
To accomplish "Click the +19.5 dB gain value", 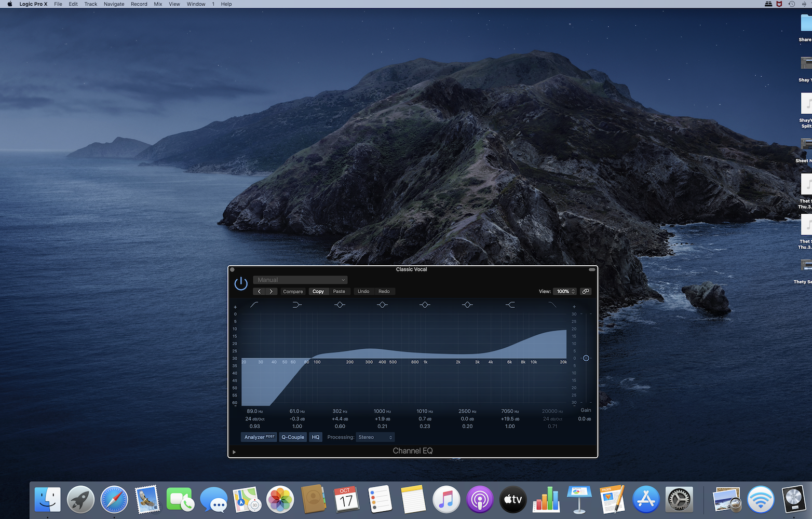I will [510, 419].
